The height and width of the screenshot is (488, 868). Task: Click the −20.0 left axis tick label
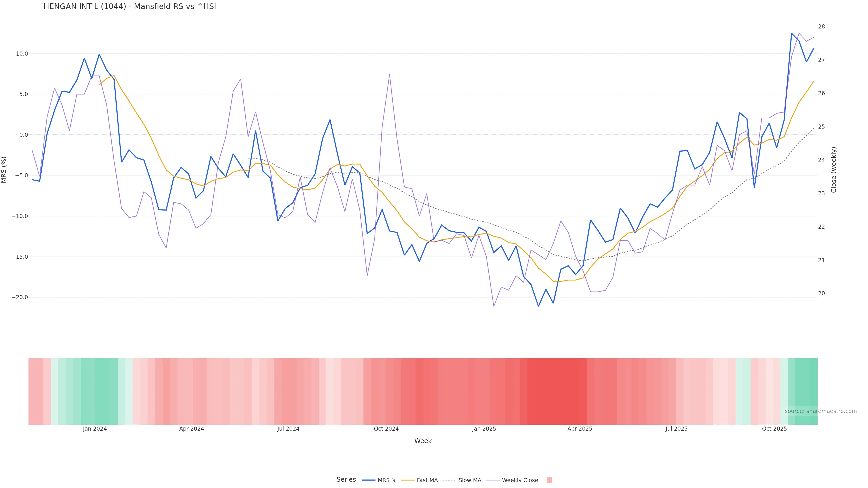pyautogui.click(x=19, y=297)
